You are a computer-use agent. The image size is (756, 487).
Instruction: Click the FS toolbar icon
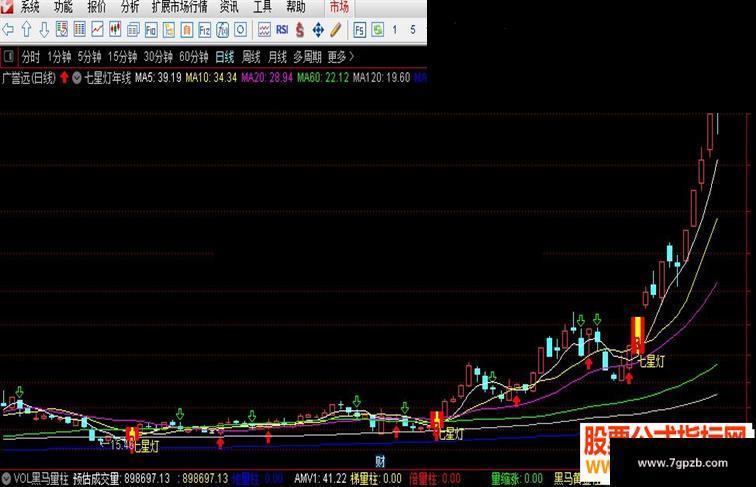(359, 30)
